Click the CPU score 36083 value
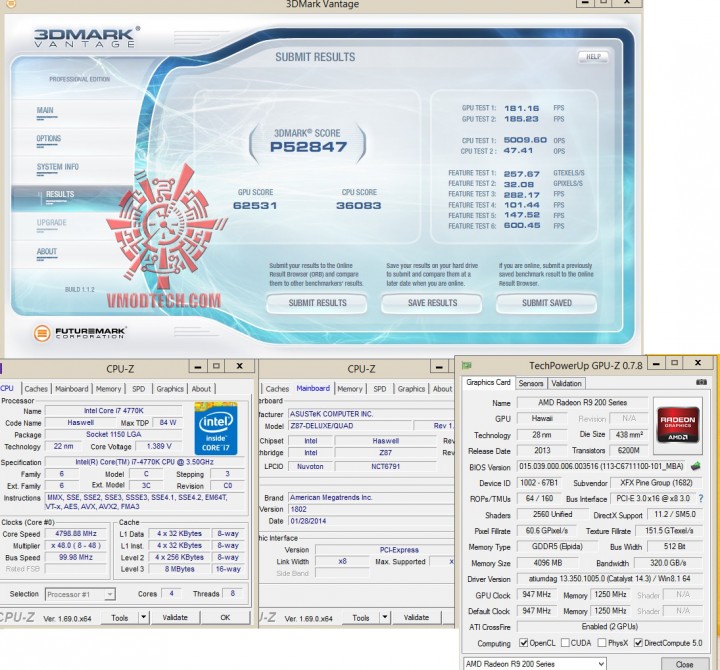720x670 pixels. pyautogui.click(x=359, y=206)
